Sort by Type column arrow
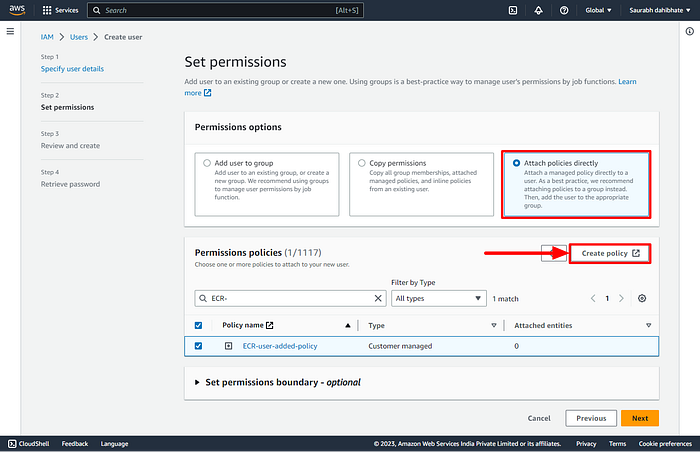 pos(493,326)
